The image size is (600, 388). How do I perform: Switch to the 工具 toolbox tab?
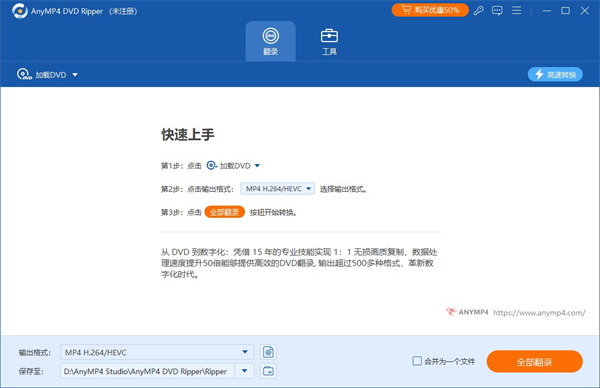pos(329,41)
